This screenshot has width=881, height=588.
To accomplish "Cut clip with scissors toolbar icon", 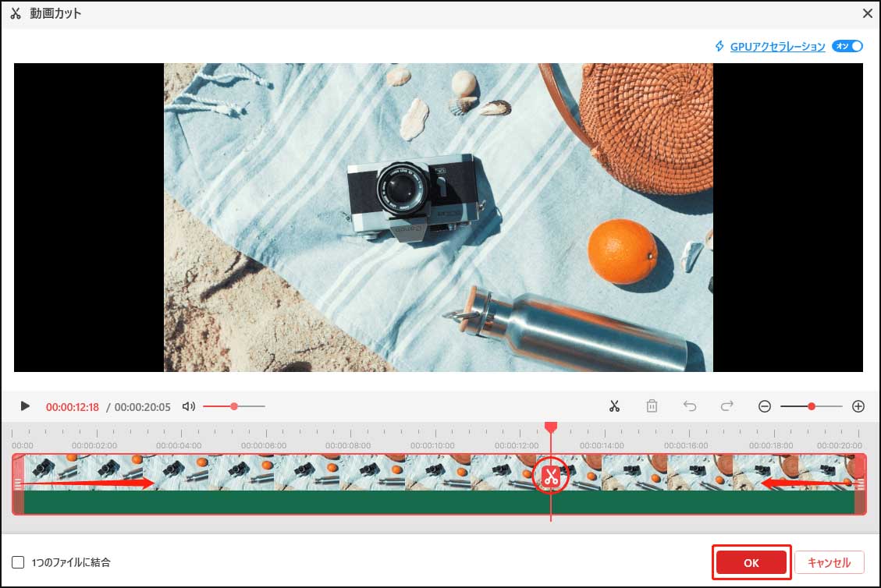I will 614,406.
